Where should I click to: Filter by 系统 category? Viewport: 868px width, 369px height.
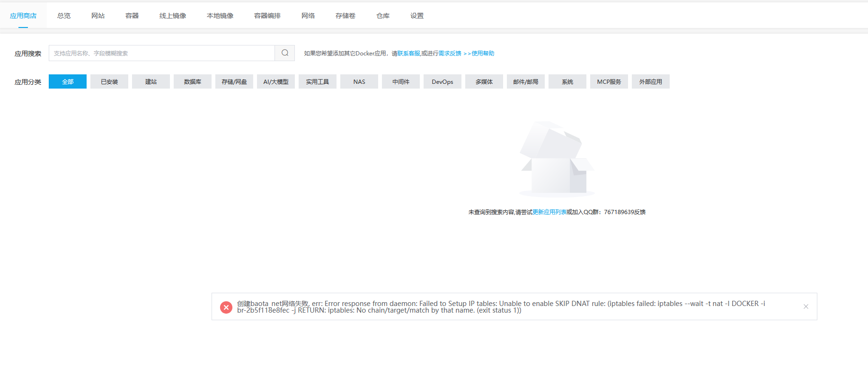tap(567, 81)
